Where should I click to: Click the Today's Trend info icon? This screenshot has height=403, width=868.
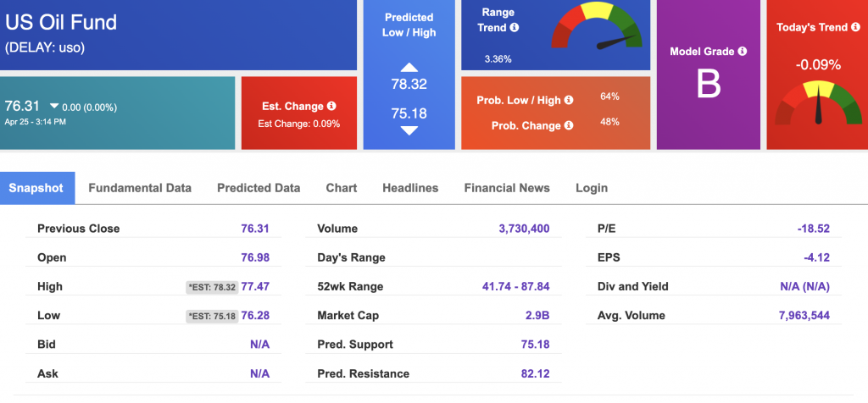click(x=856, y=26)
